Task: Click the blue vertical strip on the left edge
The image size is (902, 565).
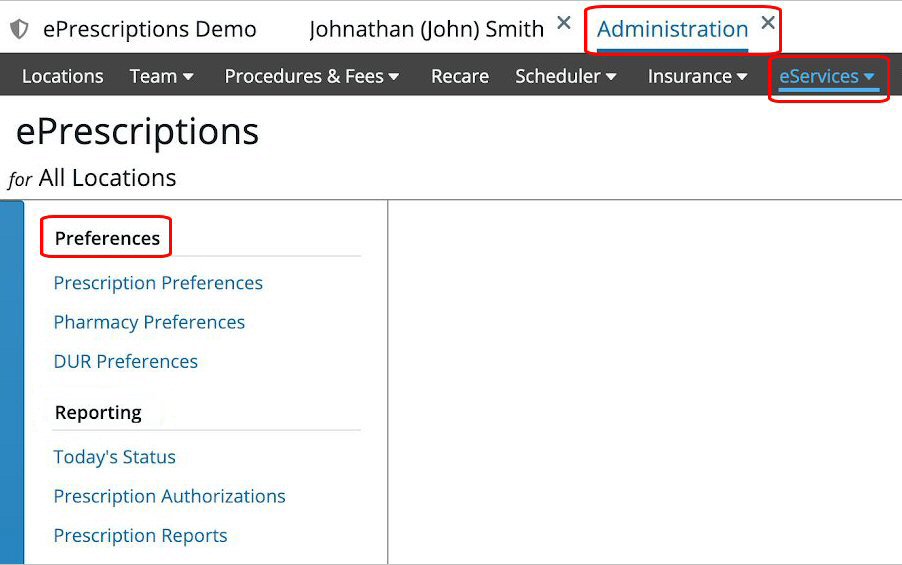Action: pyautogui.click(x=12, y=380)
